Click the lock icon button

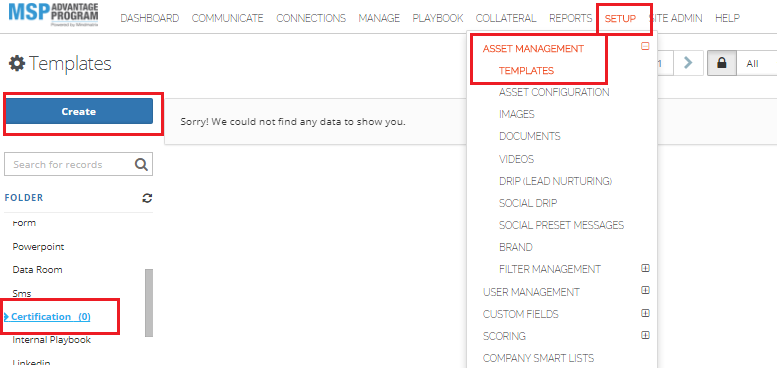[x=722, y=63]
